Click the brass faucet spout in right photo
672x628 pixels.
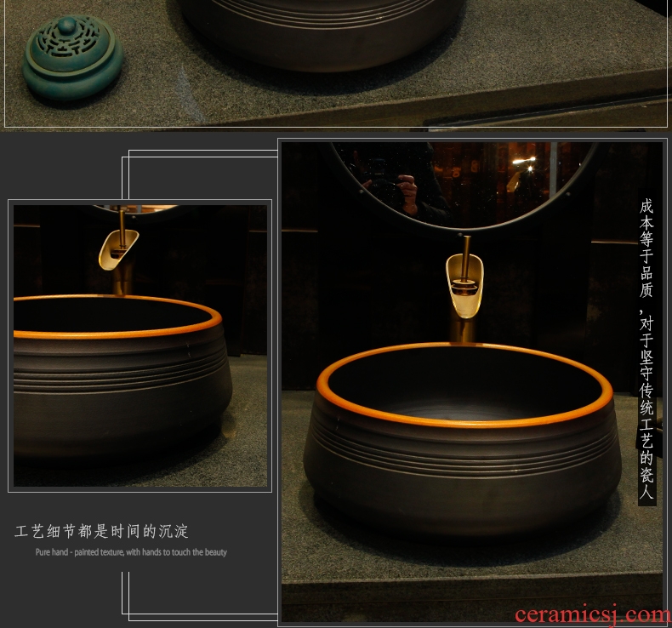pos(464,285)
